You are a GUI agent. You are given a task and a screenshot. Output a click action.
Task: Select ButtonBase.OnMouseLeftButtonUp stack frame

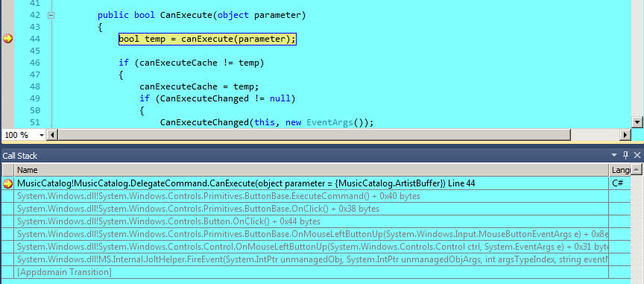312,234
